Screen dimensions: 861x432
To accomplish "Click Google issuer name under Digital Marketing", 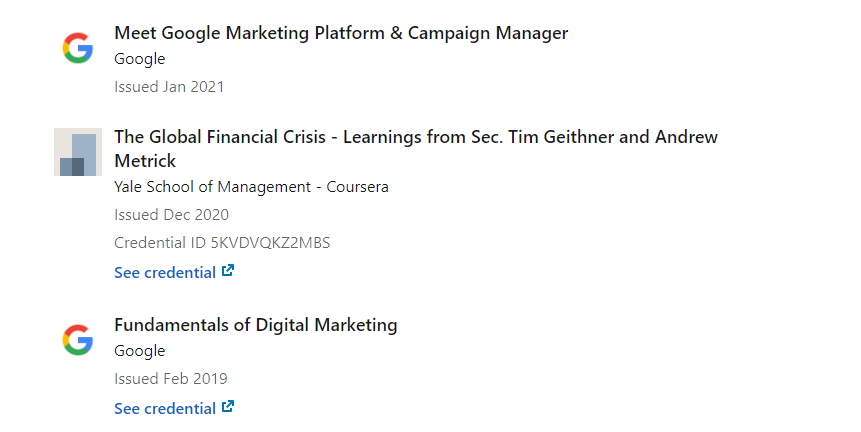I will [139, 351].
